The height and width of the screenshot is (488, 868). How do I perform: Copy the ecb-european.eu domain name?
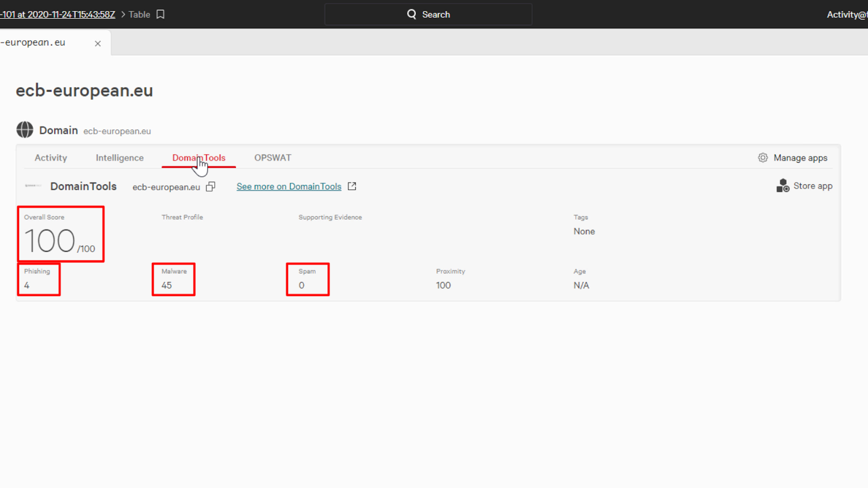coord(210,187)
